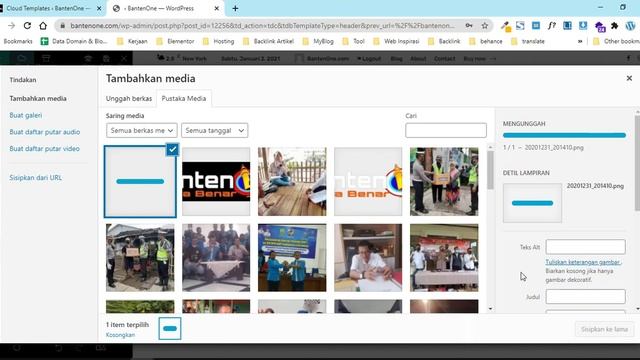Screen dimensions: 640x360
Task: Click the WordPress extension icon
Action: [x=630, y=26]
